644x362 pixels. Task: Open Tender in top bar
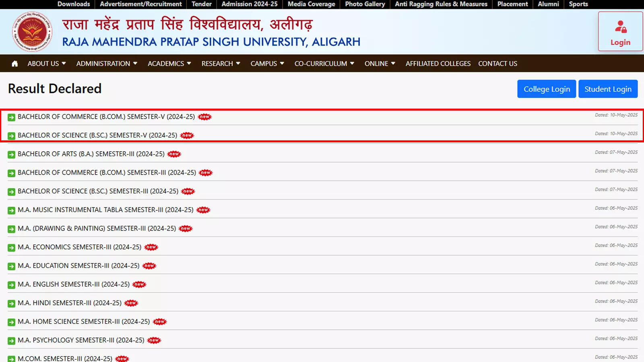tap(202, 4)
